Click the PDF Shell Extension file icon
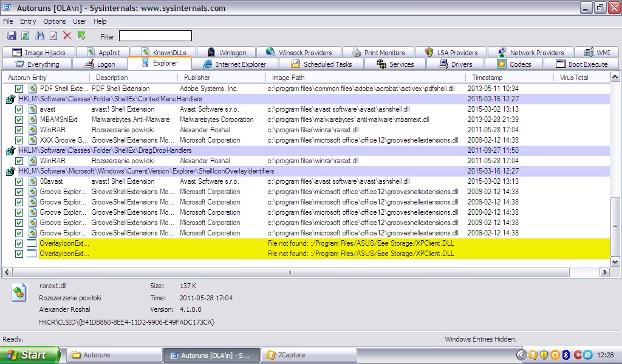Screen dimensions: 622x364 pos(33,89)
